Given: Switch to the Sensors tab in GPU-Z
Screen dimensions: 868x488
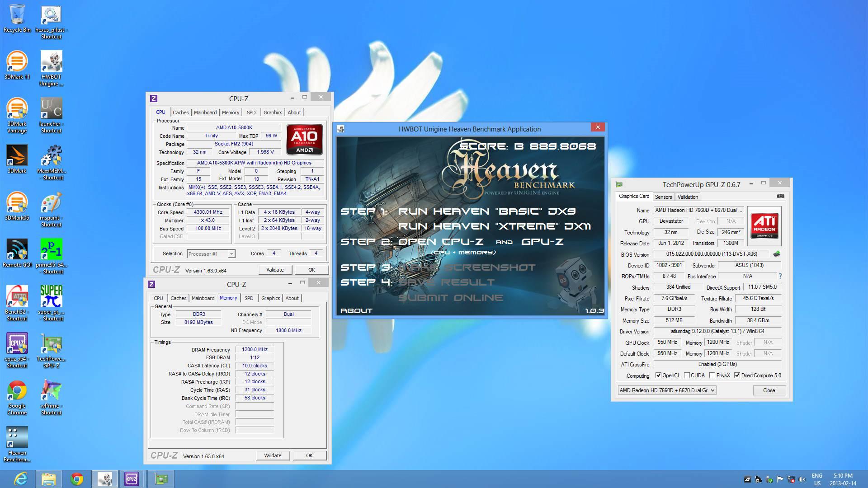Looking at the screenshot, I should click(663, 197).
